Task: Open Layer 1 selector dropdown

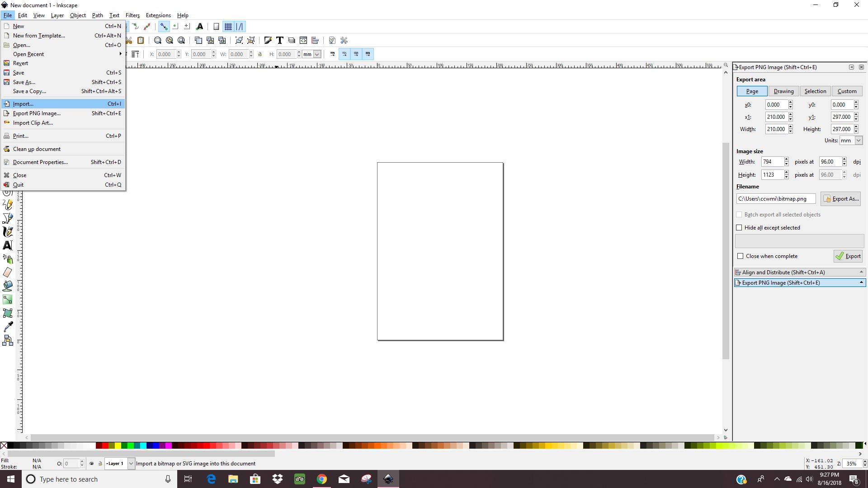Action: point(120,464)
